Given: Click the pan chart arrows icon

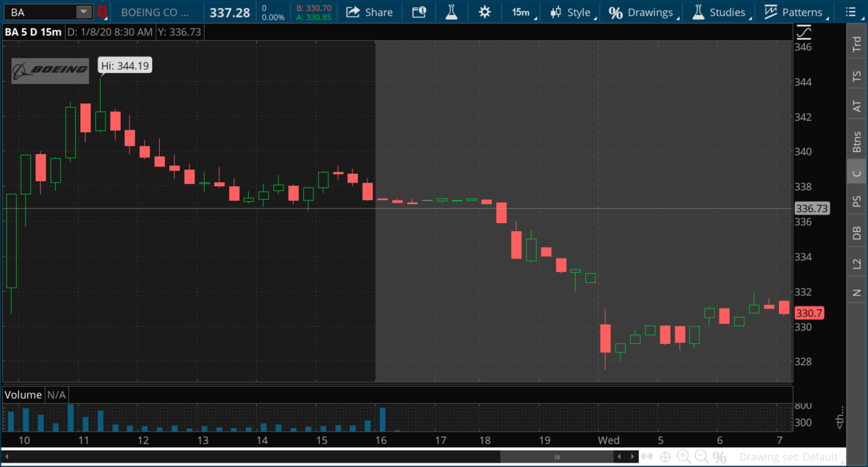Looking at the screenshot, I should [647, 457].
